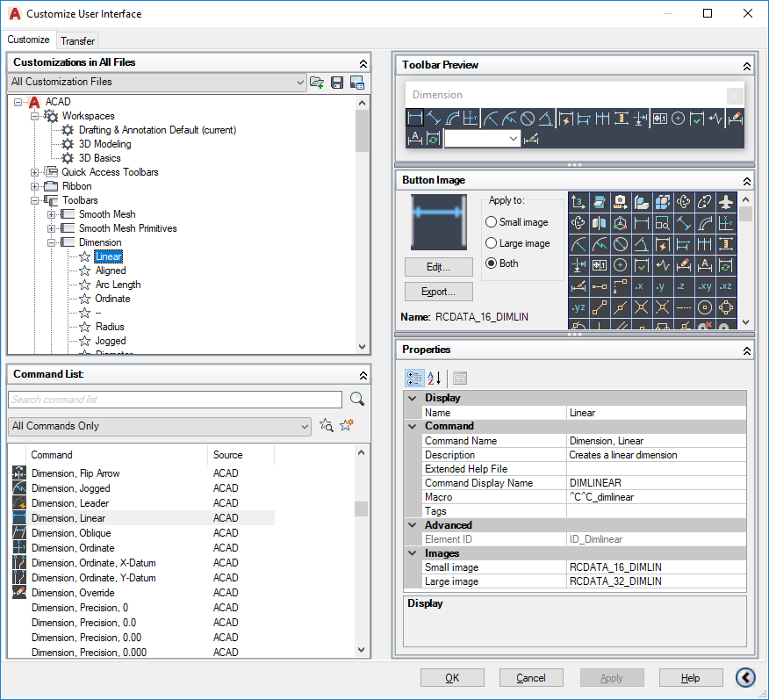The image size is (769, 700).
Task: Click Diameter dimension icon in Toolbar Preview
Action: (x=528, y=119)
